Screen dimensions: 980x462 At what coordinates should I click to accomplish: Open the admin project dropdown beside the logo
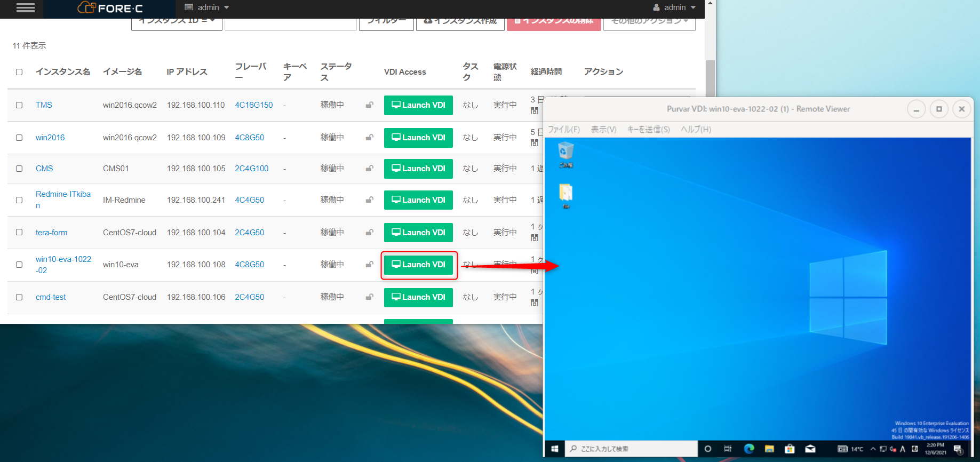pyautogui.click(x=207, y=7)
